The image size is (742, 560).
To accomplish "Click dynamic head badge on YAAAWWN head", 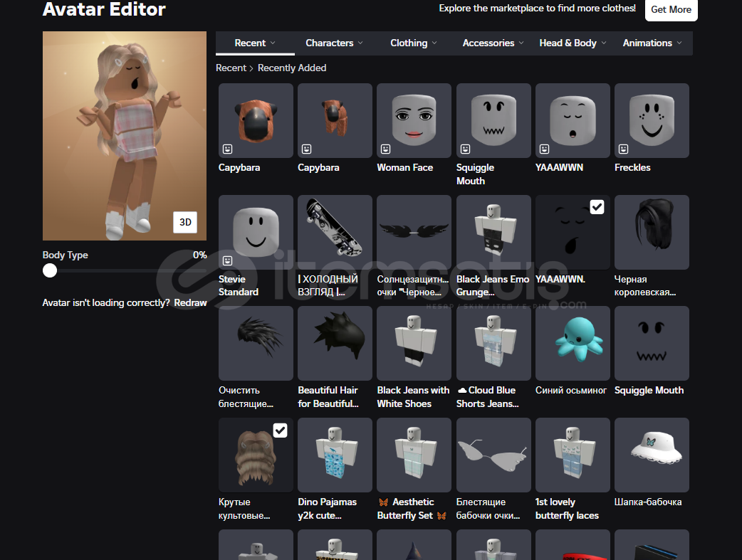I will [545, 149].
